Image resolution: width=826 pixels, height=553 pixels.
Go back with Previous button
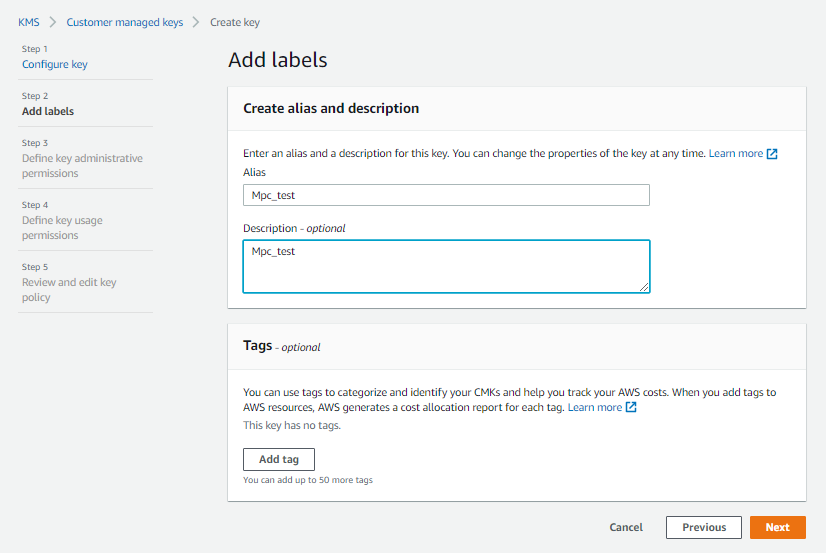click(x=704, y=527)
